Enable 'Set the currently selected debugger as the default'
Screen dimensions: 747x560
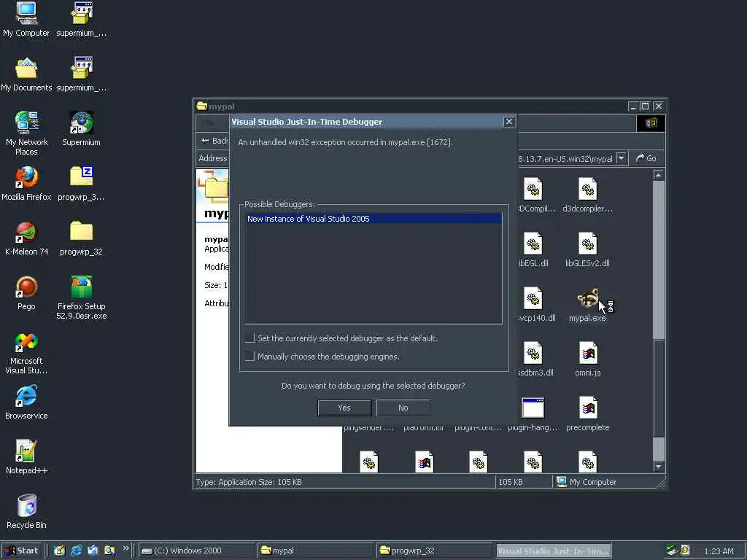[x=250, y=338]
